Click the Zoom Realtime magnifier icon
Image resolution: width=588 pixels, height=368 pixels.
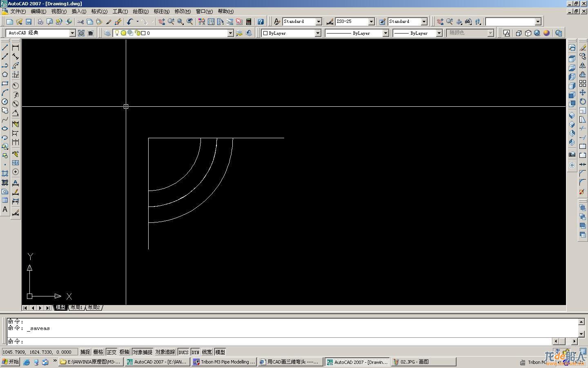(171, 22)
